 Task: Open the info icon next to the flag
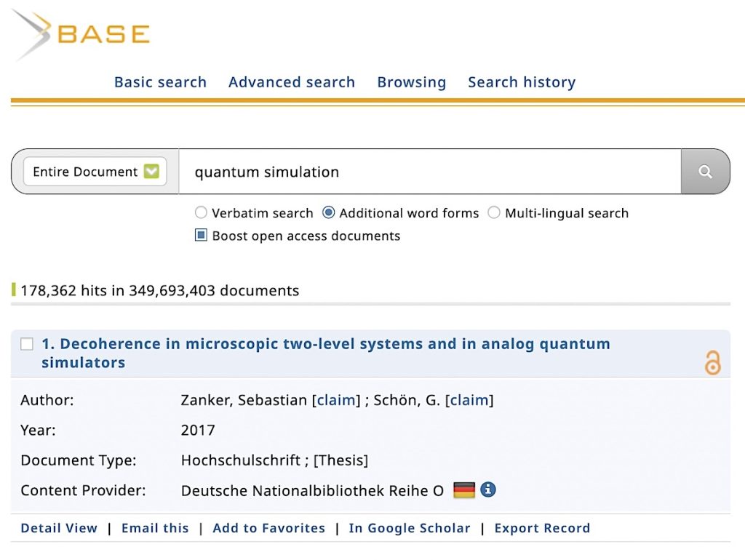click(488, 490)
